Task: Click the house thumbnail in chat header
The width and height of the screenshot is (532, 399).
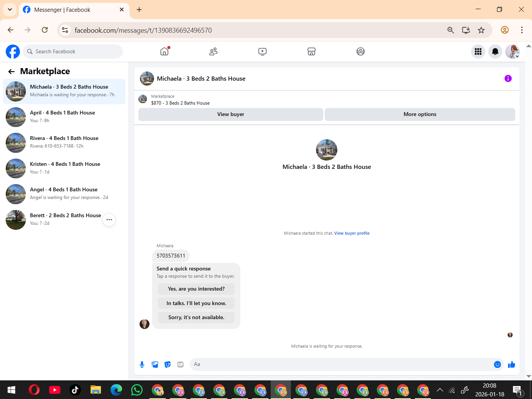Action: coord(147,78)
